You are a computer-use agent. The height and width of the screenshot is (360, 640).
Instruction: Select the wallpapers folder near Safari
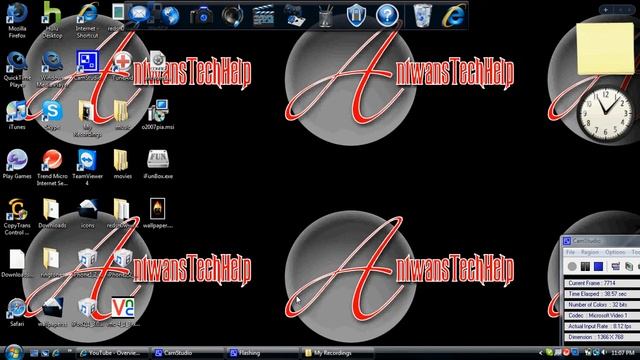[52, 312]
